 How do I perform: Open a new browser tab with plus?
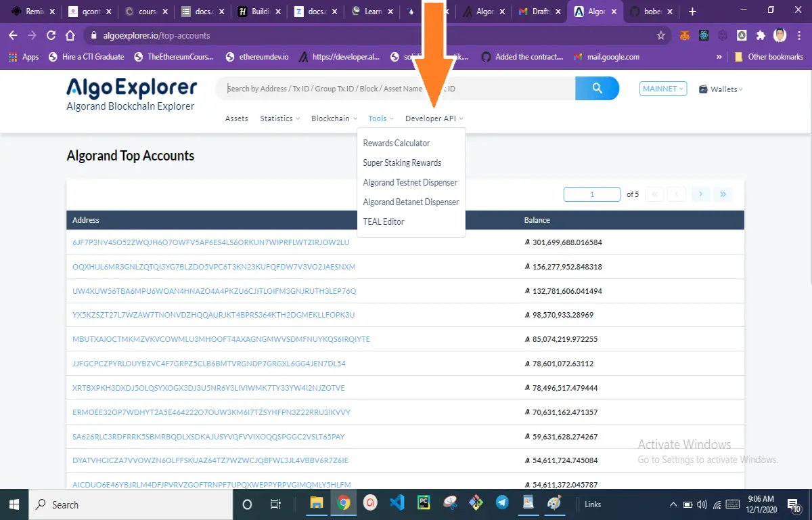coord(692,12)
